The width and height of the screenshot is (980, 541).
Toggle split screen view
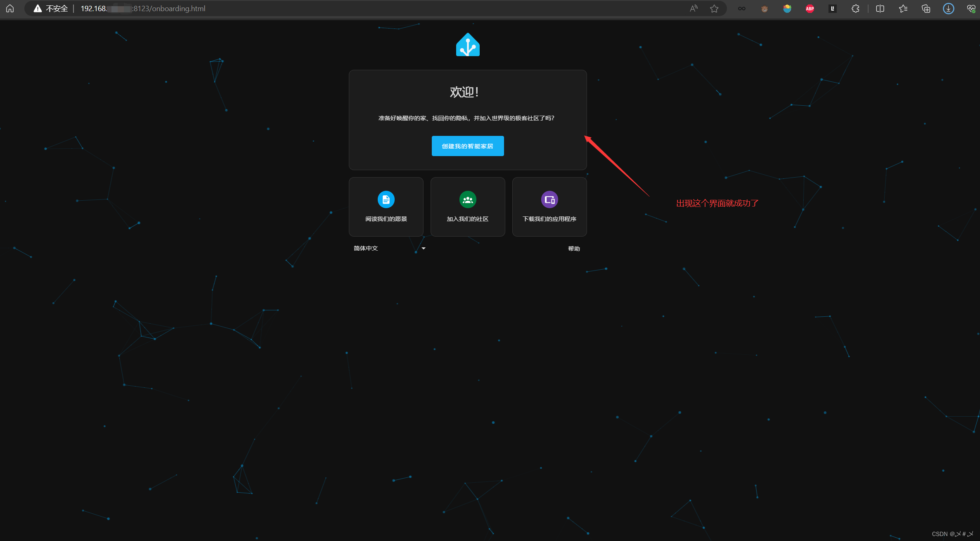click(x=880, y=9)
